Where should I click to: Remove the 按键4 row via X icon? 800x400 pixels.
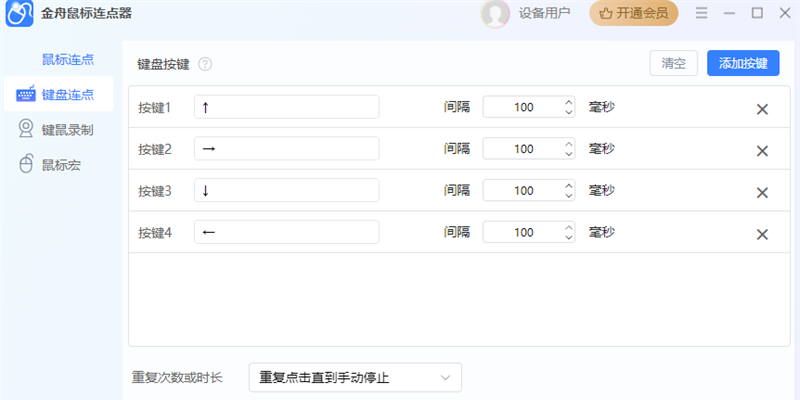point(762,234)
